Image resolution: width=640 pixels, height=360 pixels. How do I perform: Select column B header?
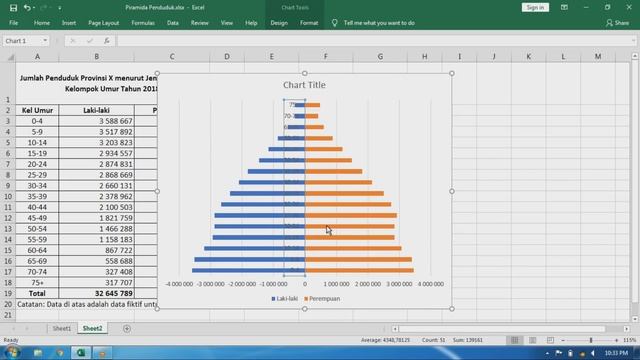point(96,56)
